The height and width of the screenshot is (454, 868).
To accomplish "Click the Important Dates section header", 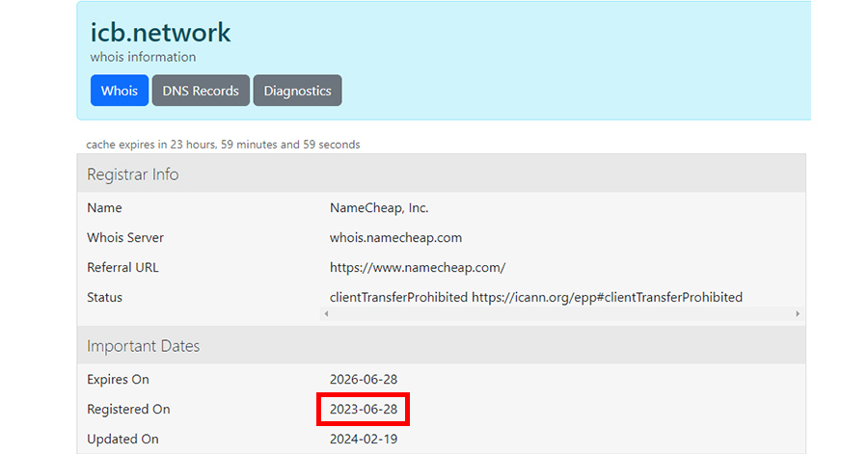I will pyautogui.click(x=441, y=345).
